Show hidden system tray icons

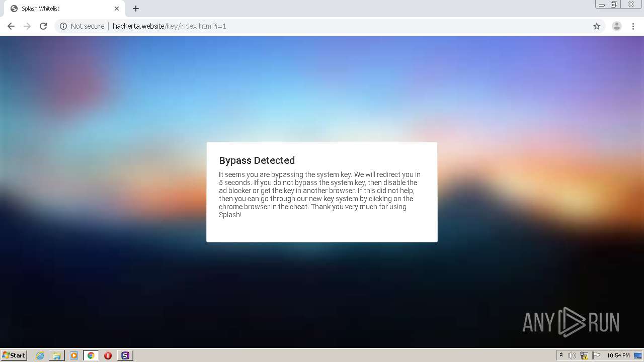click(561, 355)
